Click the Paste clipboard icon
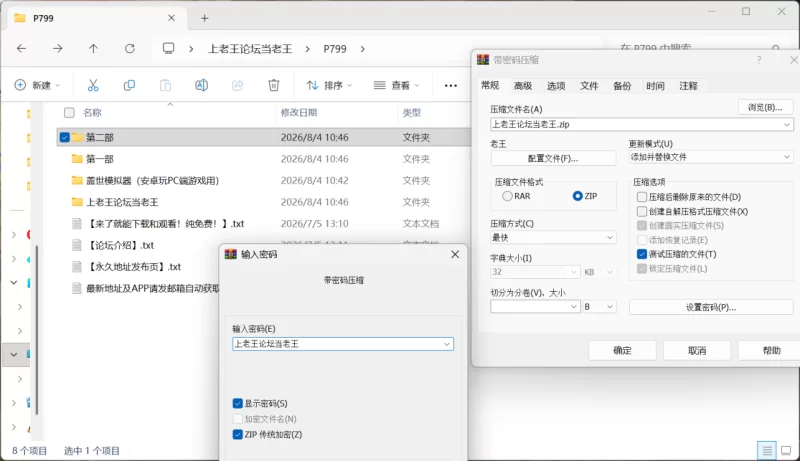The image size is (800, 461). [x=165, y=85]
